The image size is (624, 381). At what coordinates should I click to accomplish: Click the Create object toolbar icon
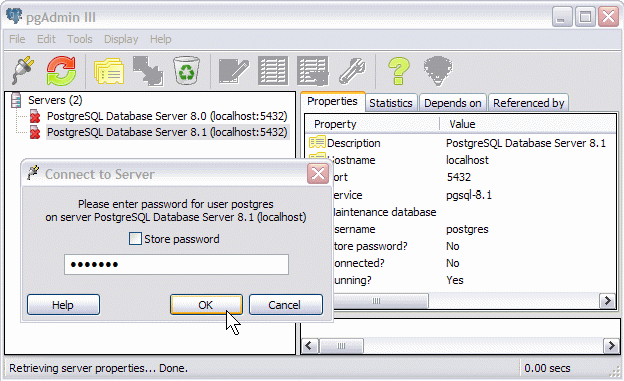click(148, 71)
